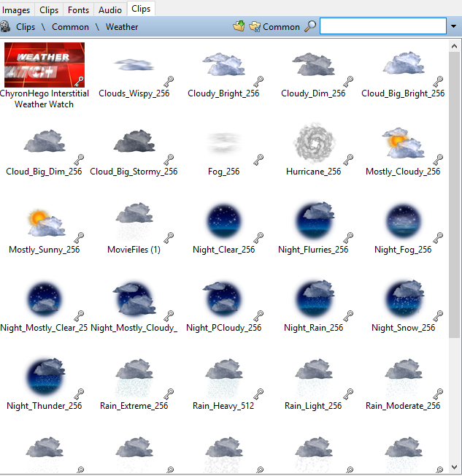Select the Clouds_Wispy_256 clip
The image size is (462, 476).
pos(134,64)
